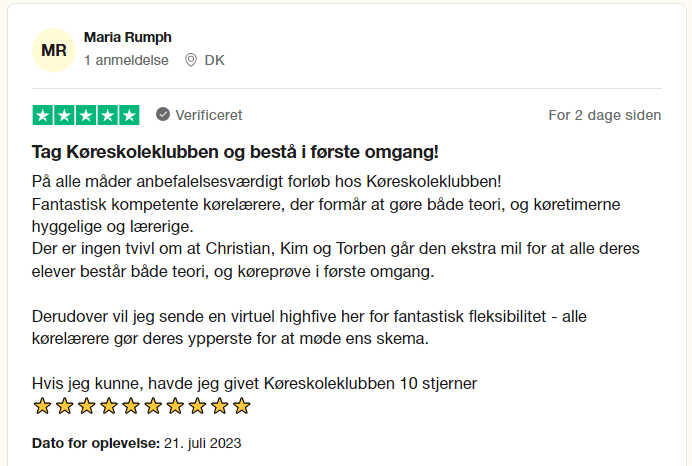Viewport: 692px width, 466px height.
Task: Click the first yellow star emoji
Action: click(43, 406)
